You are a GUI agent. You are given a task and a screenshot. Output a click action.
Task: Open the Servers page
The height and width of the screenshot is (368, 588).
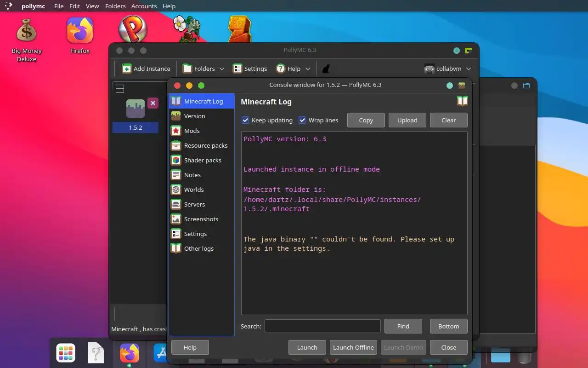tap(201, 204)
